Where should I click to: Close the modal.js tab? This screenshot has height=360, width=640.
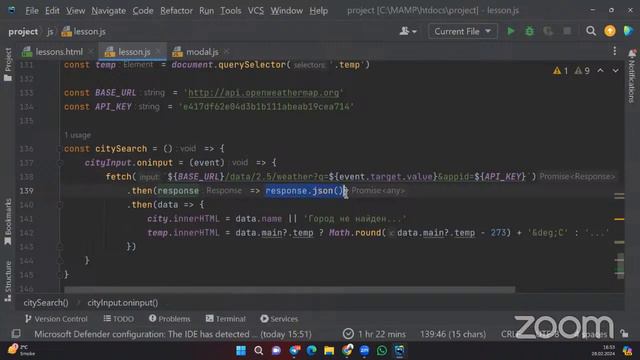[226, 52]
